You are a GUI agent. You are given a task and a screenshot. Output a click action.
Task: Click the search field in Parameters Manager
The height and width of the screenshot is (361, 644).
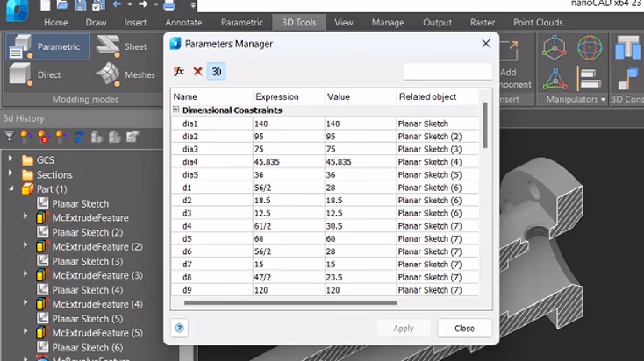(447, 71)
